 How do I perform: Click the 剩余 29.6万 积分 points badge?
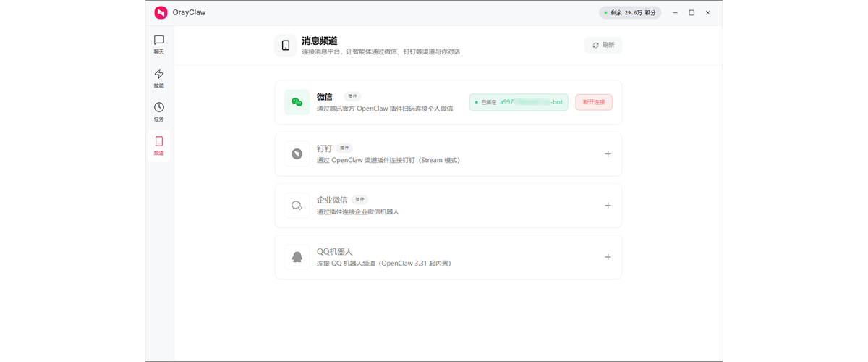click(630, 12)
